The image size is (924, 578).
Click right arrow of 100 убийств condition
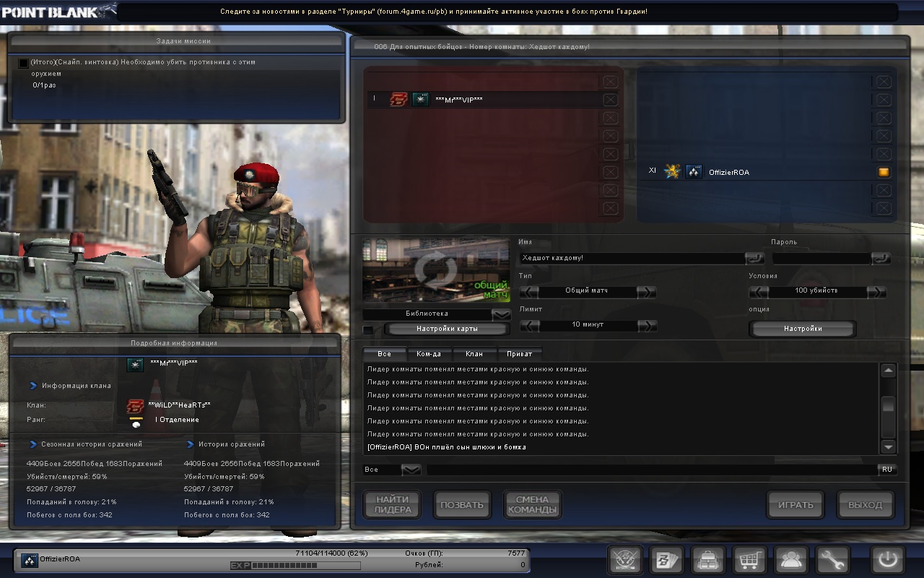(x=876, y=292)
